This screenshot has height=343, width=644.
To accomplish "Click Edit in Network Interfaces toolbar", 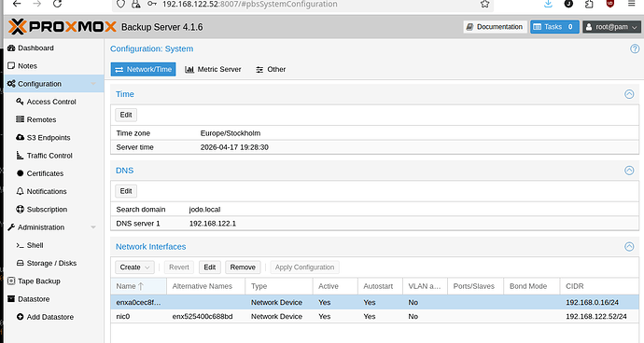I will pyautogui.click(x=209, y=268).
